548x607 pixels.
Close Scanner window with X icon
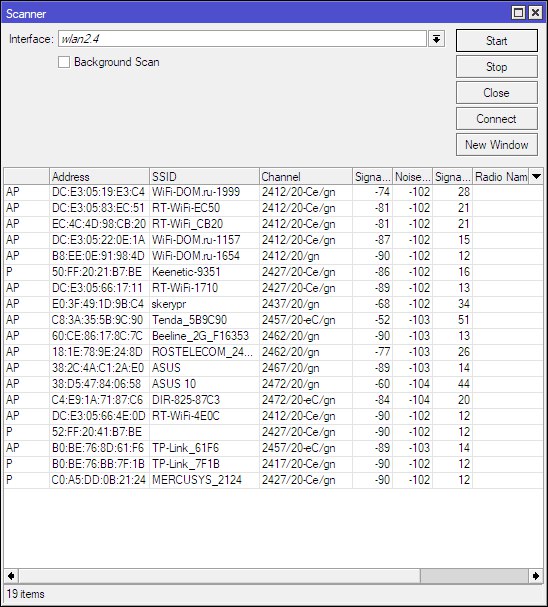tap(535, 13)
